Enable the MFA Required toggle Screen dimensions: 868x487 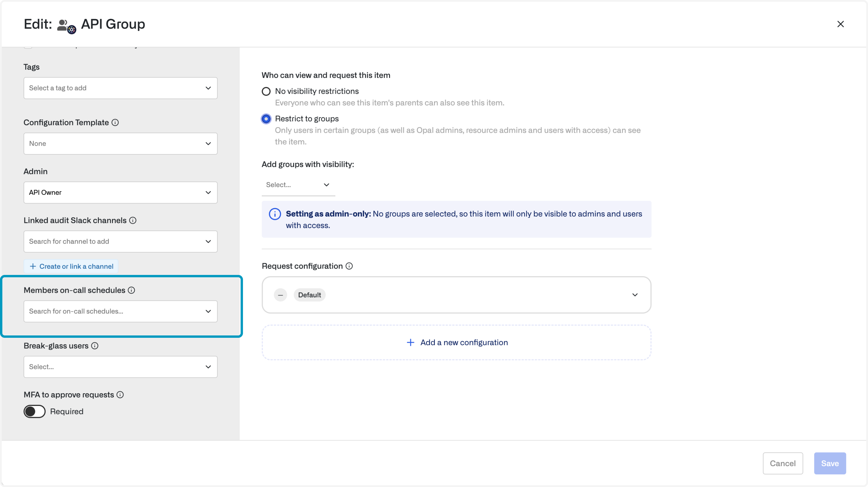click(x=35, y=412)
